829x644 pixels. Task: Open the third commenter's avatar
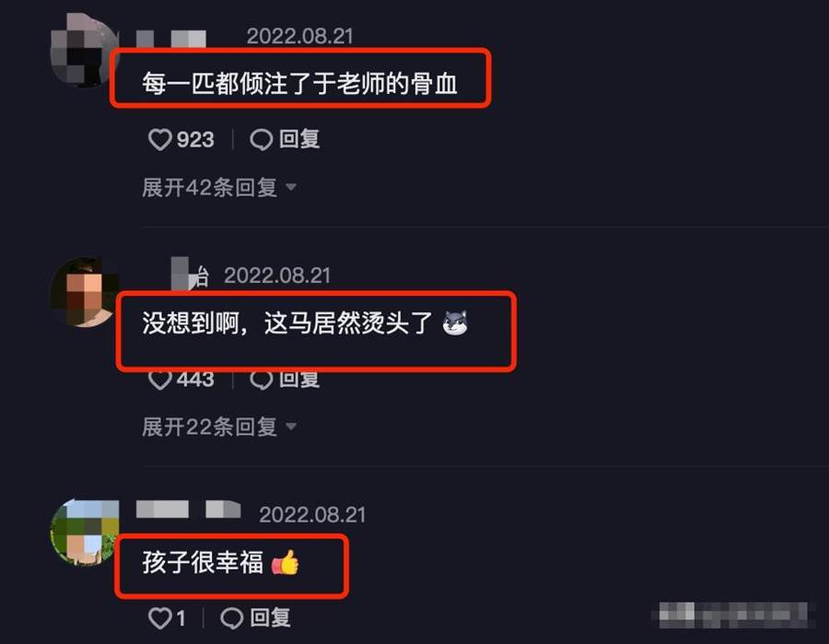point(85,532)
